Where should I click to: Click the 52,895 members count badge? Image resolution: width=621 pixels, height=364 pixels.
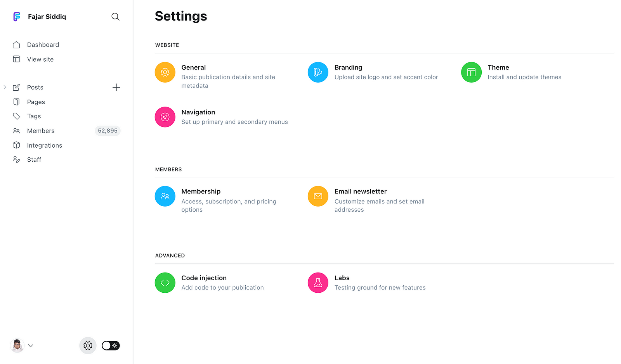coord(108,131)
